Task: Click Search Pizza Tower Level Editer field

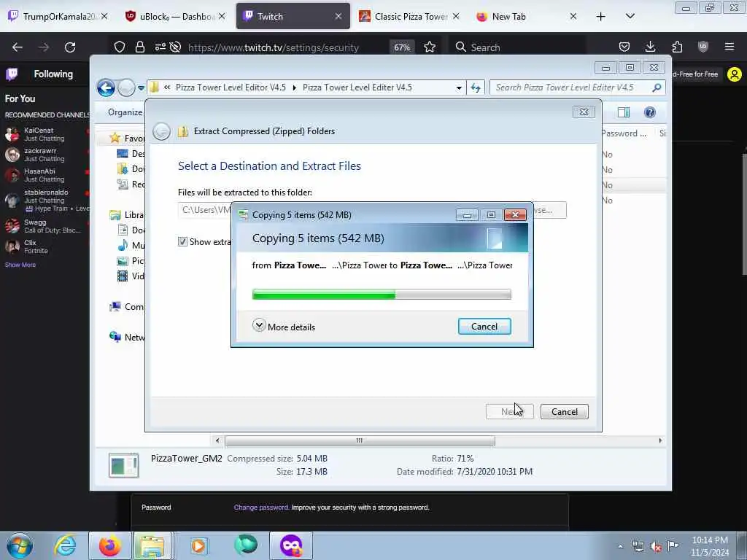Action: (569, 87)
